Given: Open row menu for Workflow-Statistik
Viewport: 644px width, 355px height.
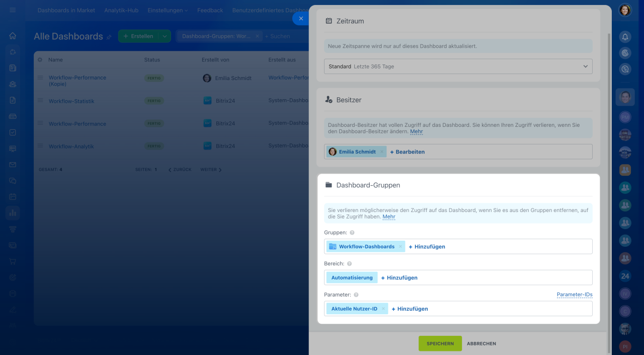Looking at the screenshot, I should pyautogui.click(x=40, y=101).
